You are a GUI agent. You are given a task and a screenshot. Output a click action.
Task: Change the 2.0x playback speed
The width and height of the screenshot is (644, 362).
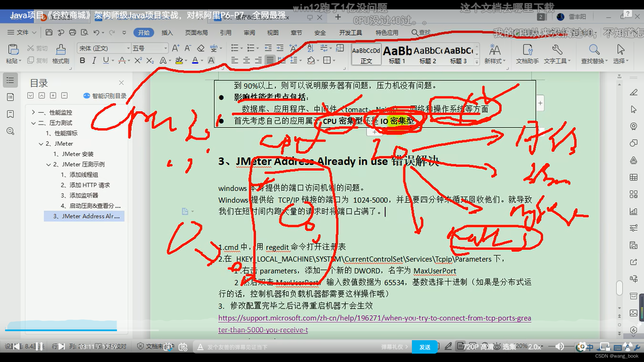click(x=535, y=347)
